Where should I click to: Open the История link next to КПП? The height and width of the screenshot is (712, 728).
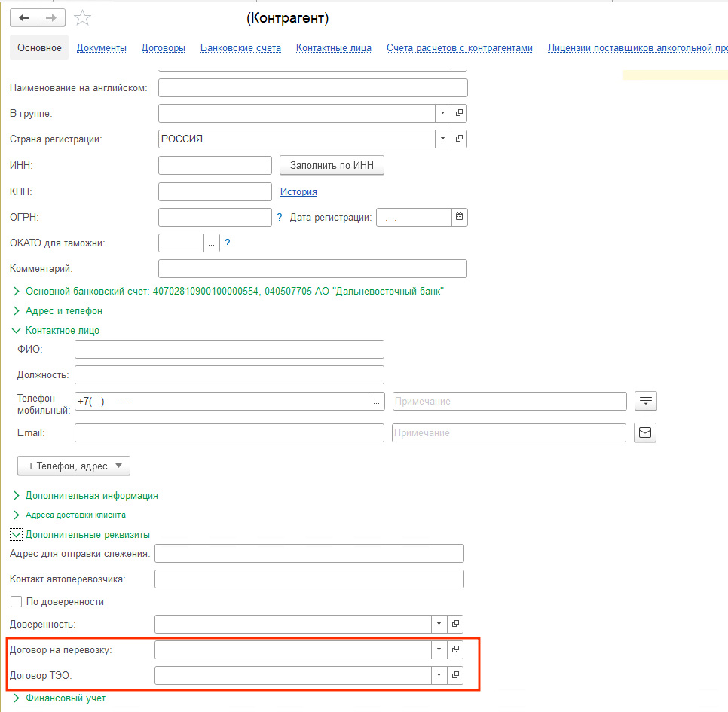pos(298,191)
